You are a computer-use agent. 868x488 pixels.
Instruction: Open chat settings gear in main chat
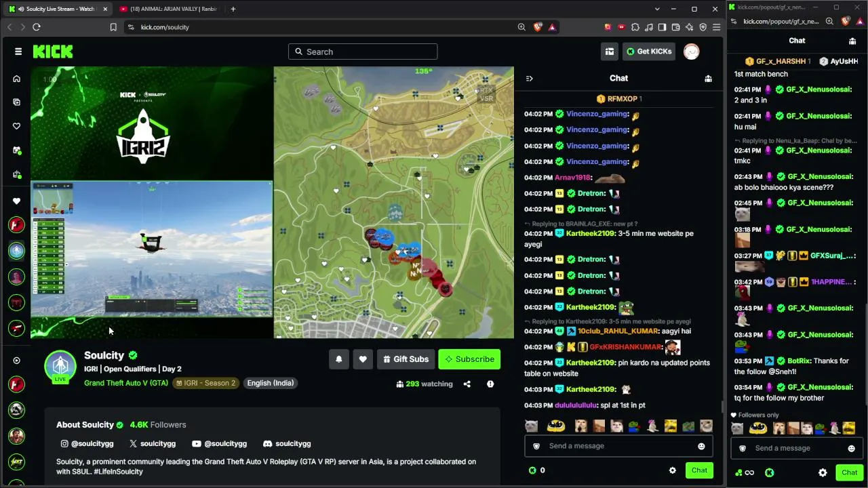click(x=672, y=470)
